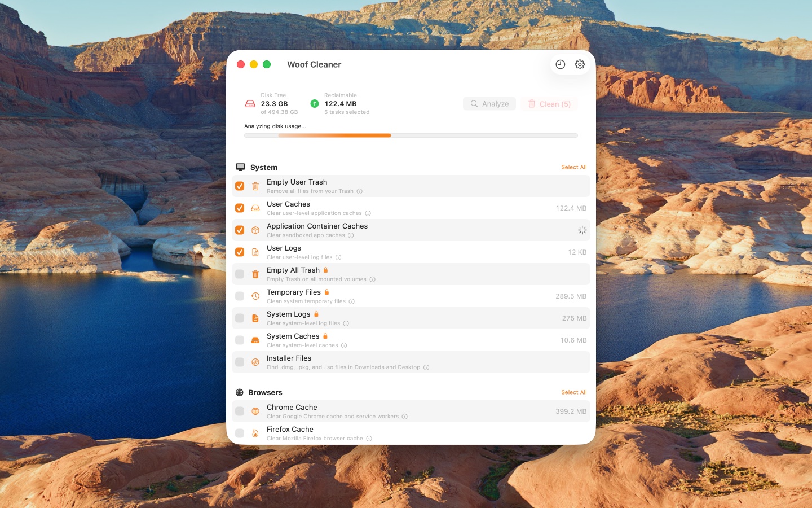This screenshot has width=812, height=508.
Task: Enable the Firefox Cache checkbox
Action: [240, 433]
